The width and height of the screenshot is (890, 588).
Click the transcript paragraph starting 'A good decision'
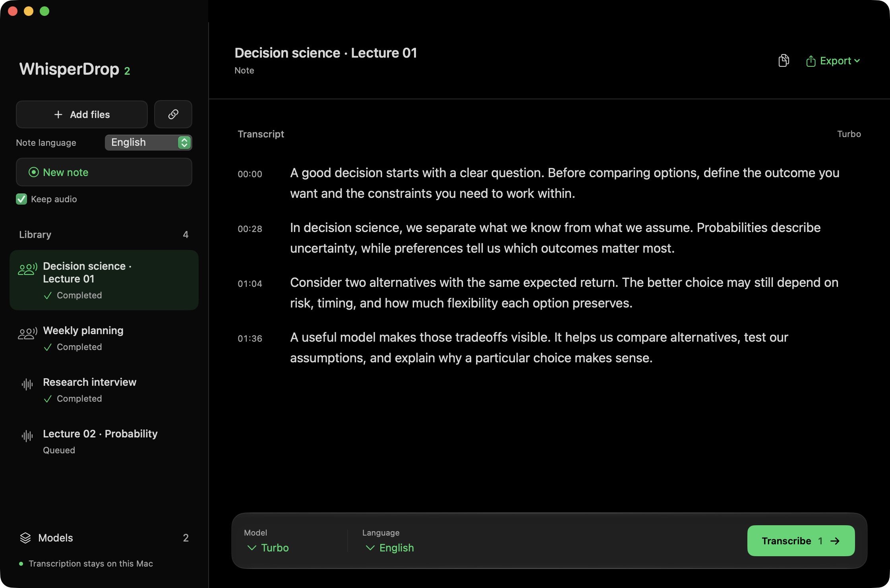pos(565,183)
